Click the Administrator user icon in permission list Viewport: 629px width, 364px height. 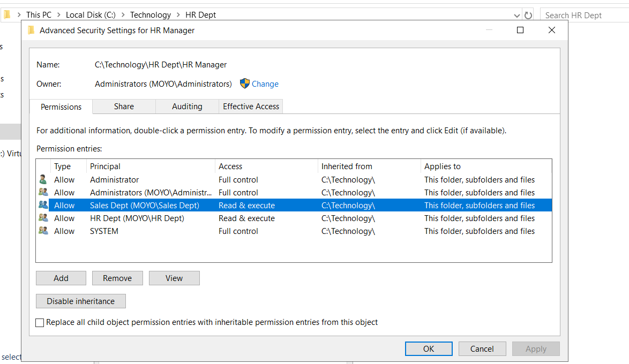43,180
